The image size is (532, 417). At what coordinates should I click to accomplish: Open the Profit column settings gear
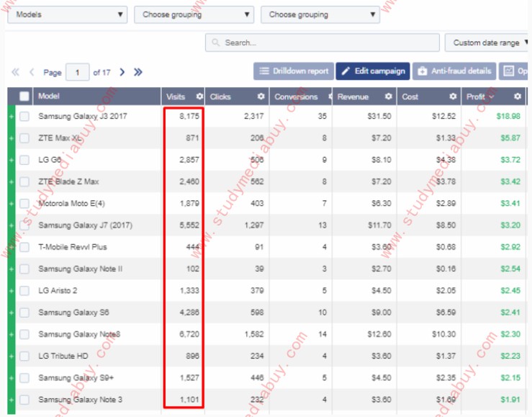pos(517,97)
